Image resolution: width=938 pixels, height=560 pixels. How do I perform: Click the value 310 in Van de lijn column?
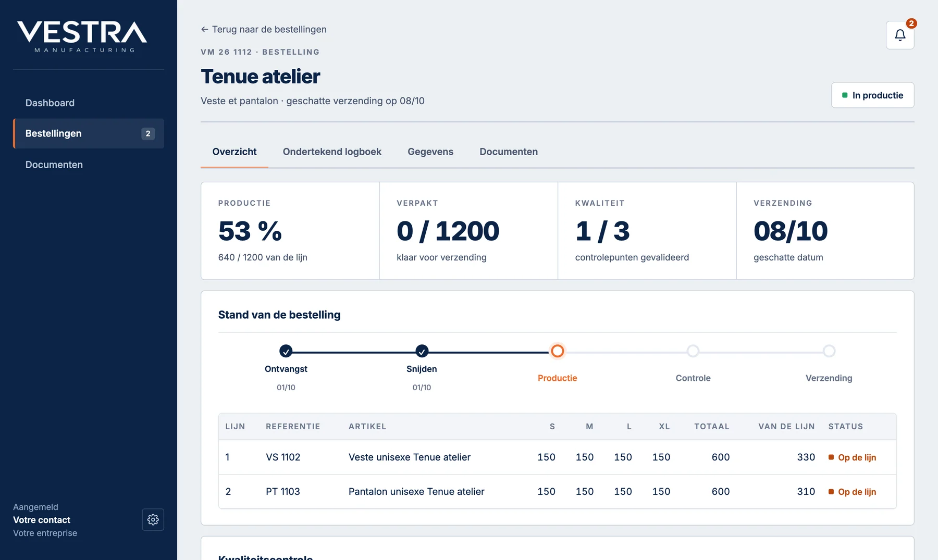806,491
